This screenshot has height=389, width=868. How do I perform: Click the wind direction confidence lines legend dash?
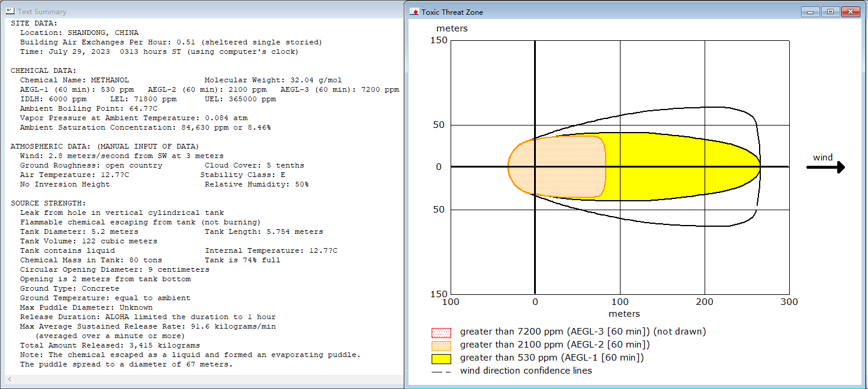(441, 371)
